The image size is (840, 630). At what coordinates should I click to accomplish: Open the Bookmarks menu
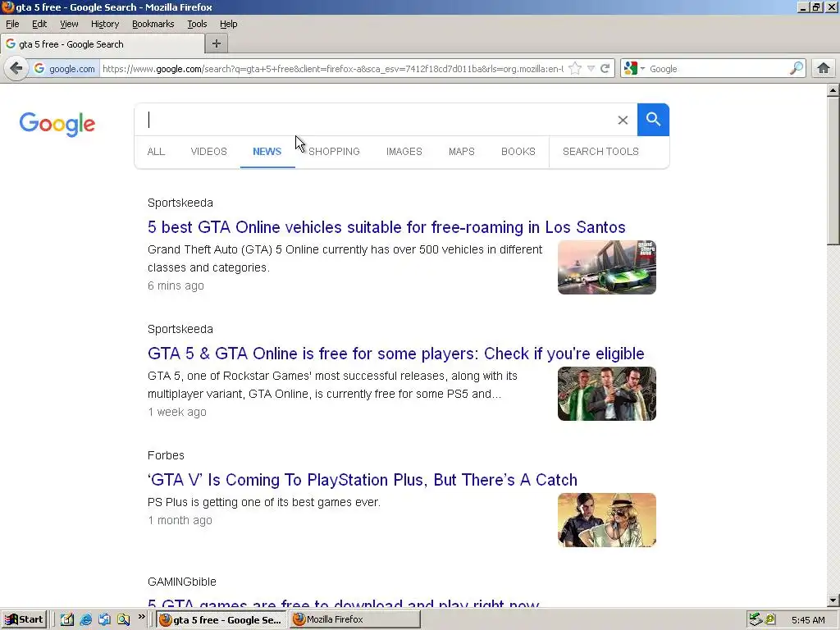(x=153, y=24)
